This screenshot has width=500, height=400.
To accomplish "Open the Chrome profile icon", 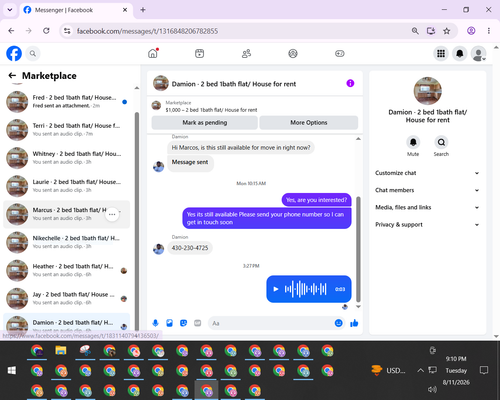I will coord(471,31).
